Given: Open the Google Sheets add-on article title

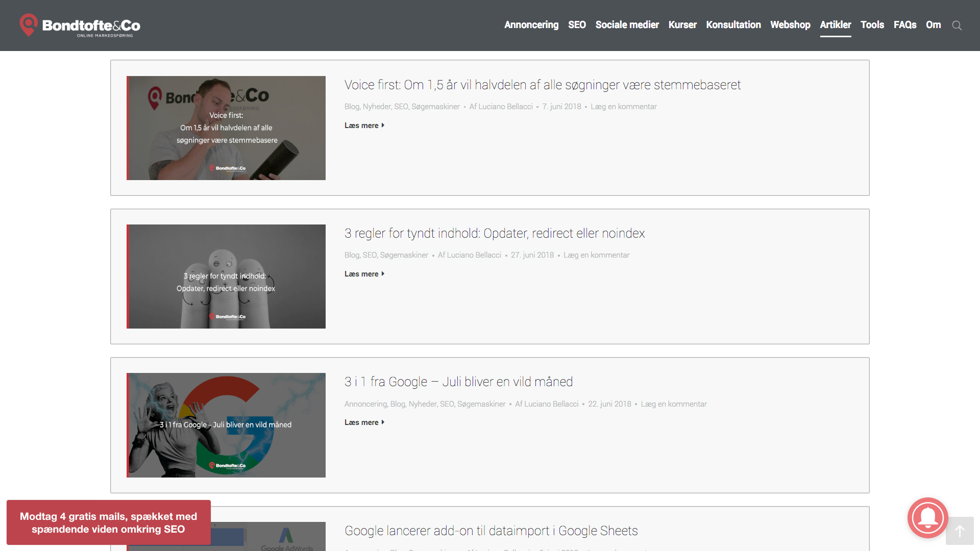Looking at the screenshot, I should point(491,531).
